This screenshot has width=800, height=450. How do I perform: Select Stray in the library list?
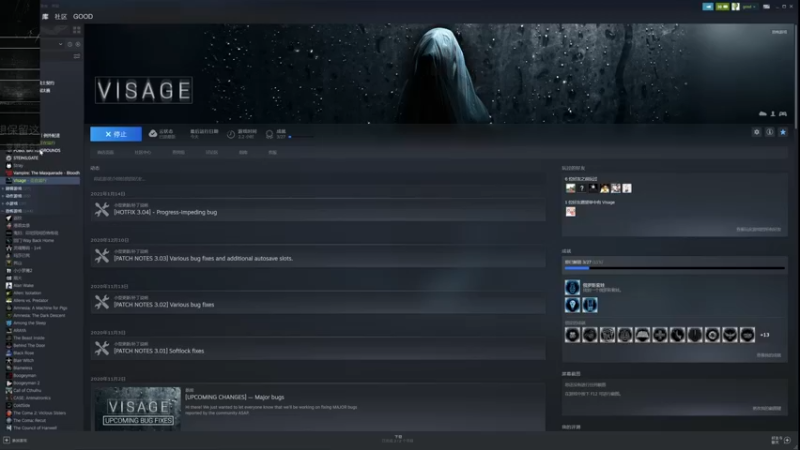(x=18, y=165)
